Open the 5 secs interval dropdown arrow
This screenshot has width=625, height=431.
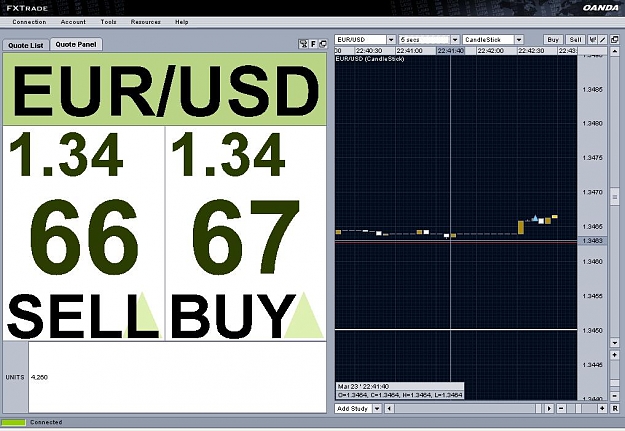455,39
